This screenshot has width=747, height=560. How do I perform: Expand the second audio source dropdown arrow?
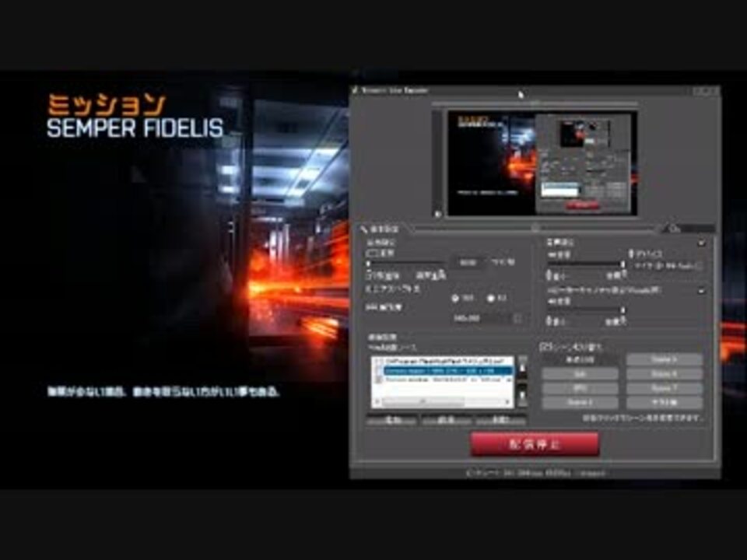click(701, 290)
